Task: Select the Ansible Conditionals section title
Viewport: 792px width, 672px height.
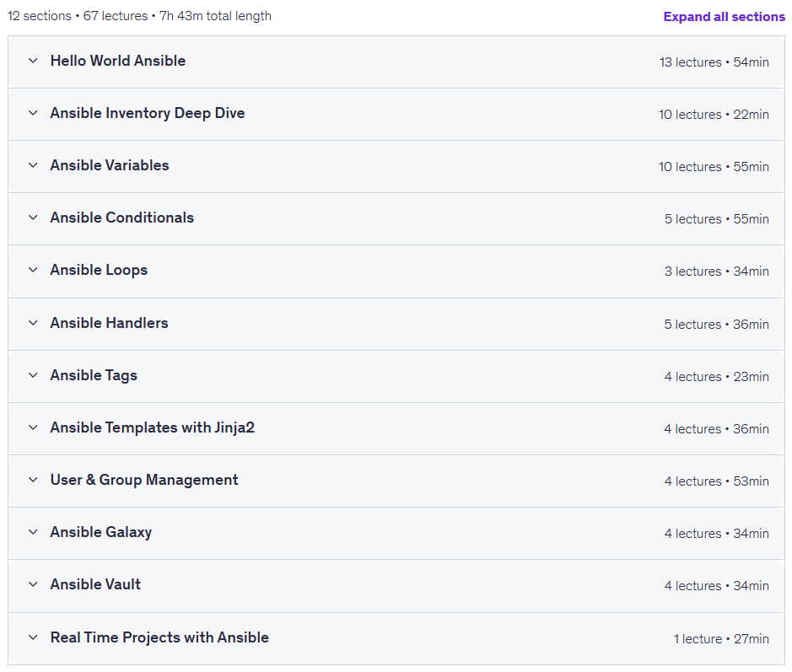Action: [x=122, y=218]
